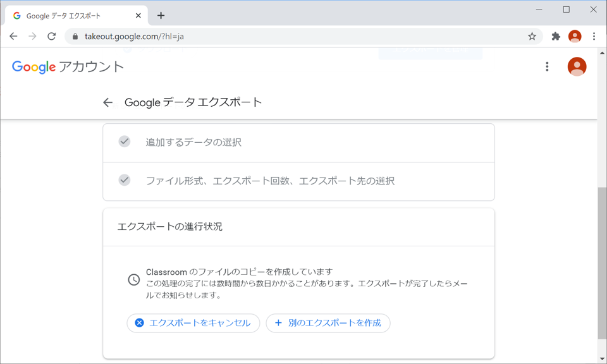
Task: Click the checkmark beside ファイル形式 step
Action: pos(125,180)
